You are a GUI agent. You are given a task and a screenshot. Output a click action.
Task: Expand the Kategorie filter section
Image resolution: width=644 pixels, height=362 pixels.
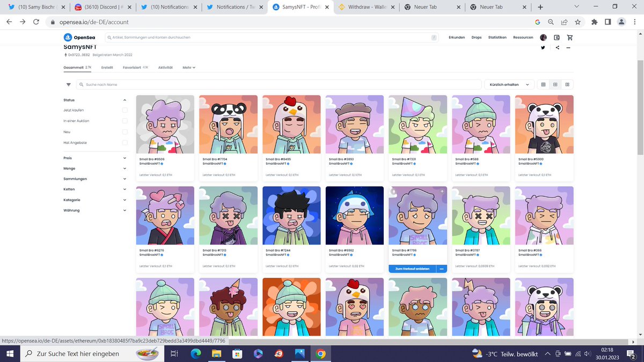[x=95, y=200]
